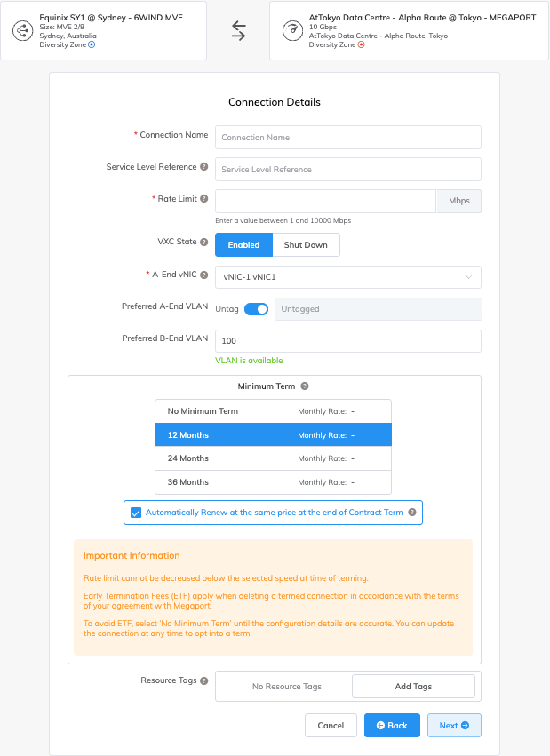Click the VXC State help icon
Viewport: 550px width, 756px height.
point(204,242)
